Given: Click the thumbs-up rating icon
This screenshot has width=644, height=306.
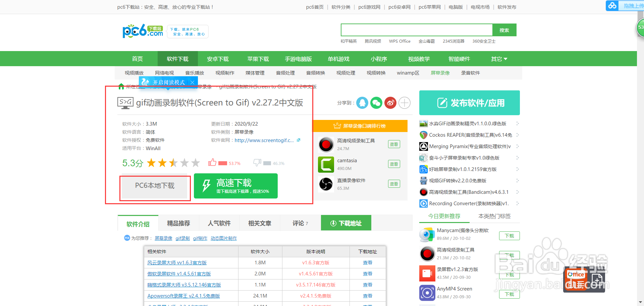Looking at the screenshot, I should pos(212,163).
